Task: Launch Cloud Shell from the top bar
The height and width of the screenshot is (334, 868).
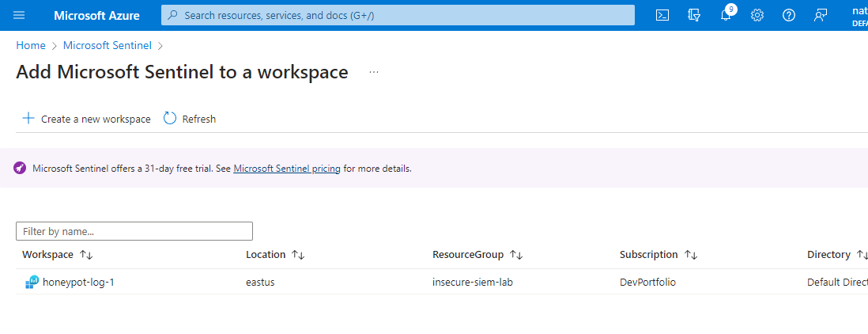Action: (x=663, y=15)
